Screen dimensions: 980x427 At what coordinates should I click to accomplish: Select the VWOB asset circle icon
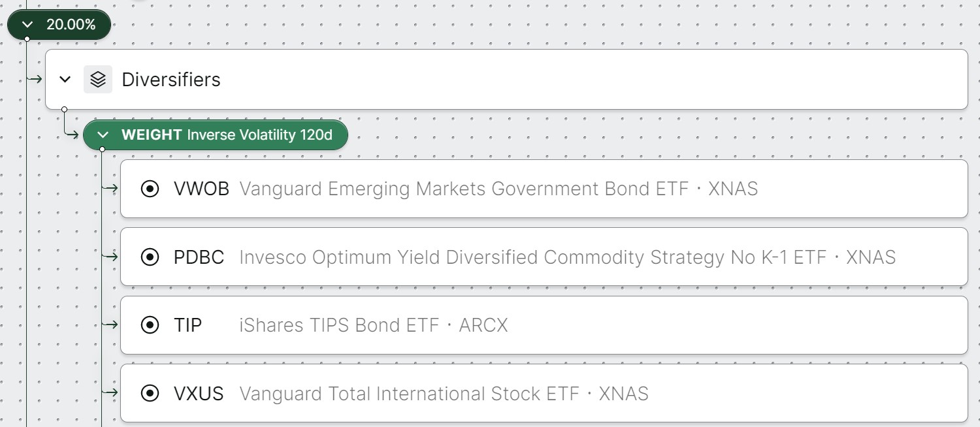[150, 189]
